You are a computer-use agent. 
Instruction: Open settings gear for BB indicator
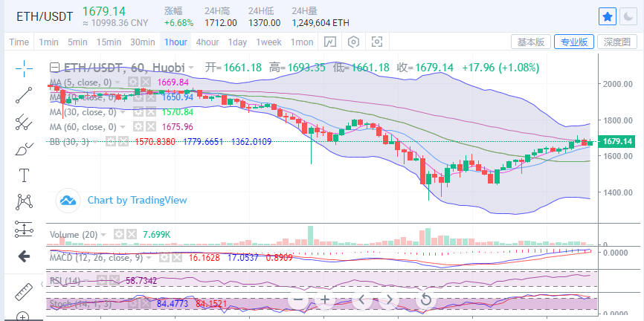[111, 142]
